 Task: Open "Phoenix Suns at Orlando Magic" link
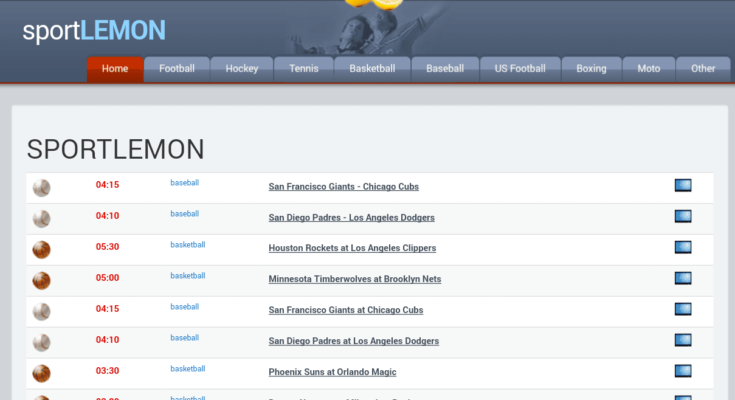[x=332, y=372]
